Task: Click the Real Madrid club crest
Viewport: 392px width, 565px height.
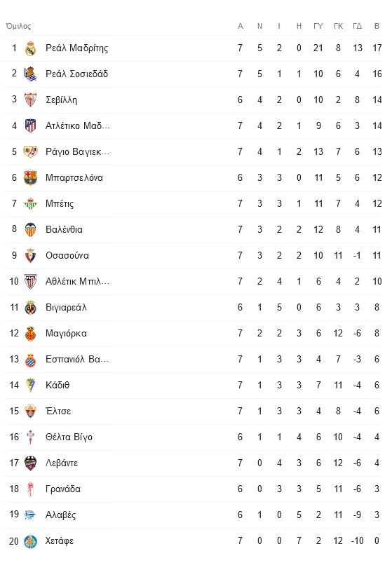Action: coord(31,48)
